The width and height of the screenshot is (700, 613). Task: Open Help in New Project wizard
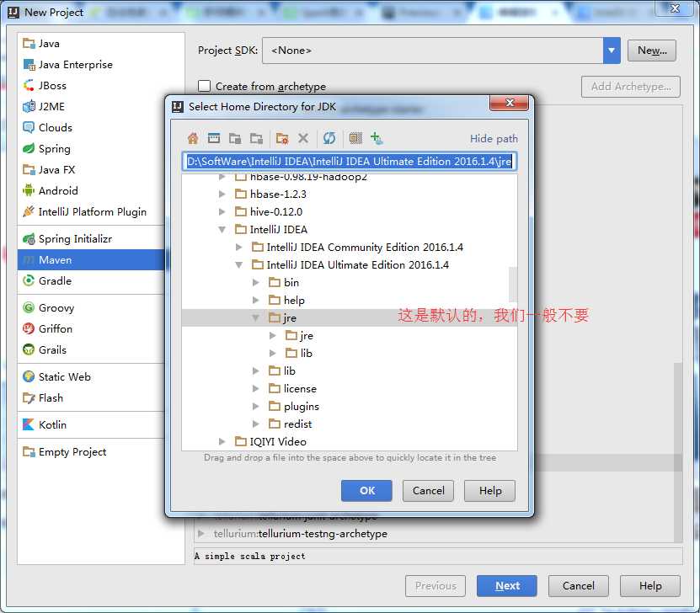[x=650, y=586]
